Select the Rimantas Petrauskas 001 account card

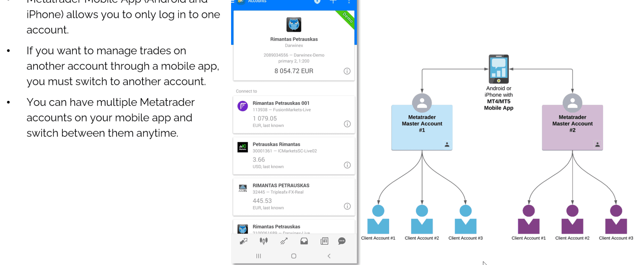pyautogui.click(x=294, y=115)
